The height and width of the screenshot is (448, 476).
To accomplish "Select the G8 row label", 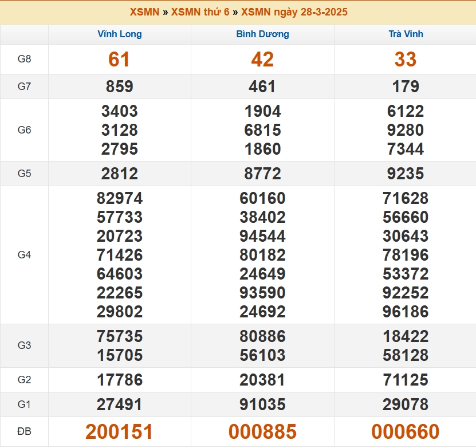I will point(24,59).
